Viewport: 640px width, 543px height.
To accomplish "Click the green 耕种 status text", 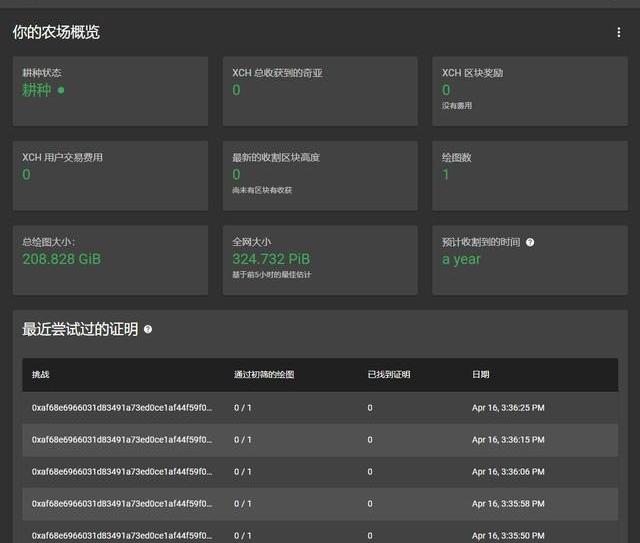I will 37,90.
